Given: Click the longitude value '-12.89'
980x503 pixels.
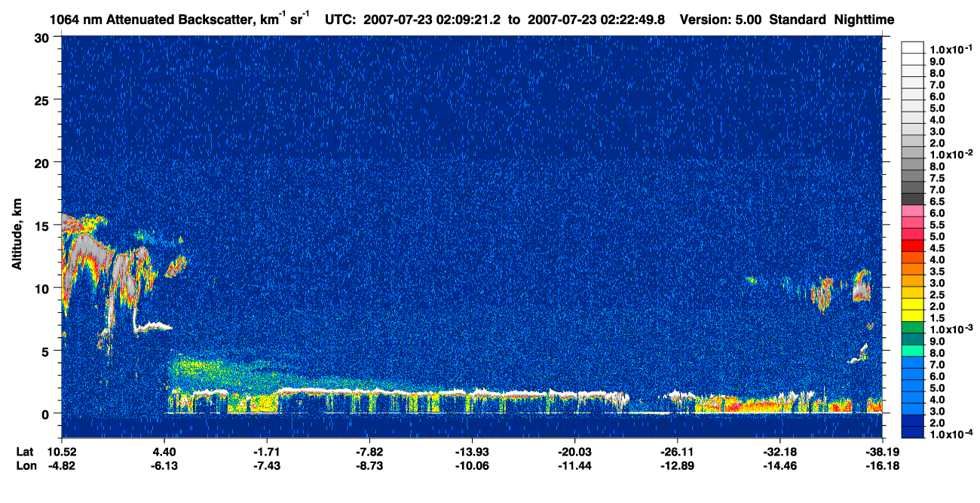Looking at the screenshot, I should [x=678, y=465].
